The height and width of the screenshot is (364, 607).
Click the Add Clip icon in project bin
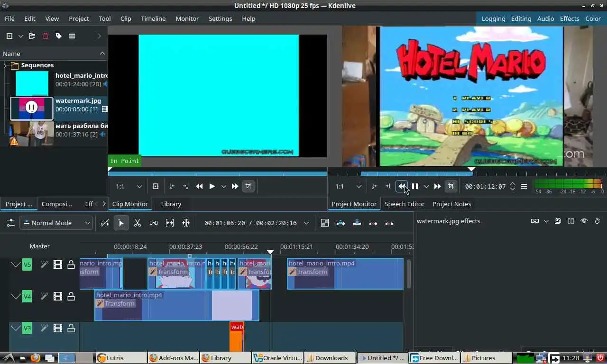click(x=9, y=36)
